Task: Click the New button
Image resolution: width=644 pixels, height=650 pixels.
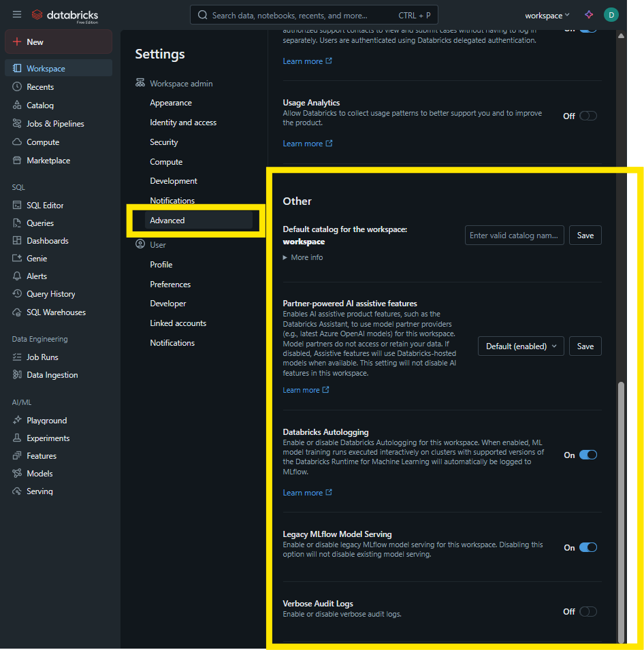Action: (x=59, y=42)
